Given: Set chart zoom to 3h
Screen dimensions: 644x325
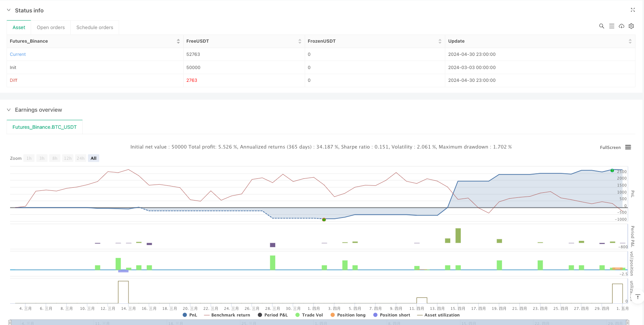Looking at the screenshot, I should (42, 158).
